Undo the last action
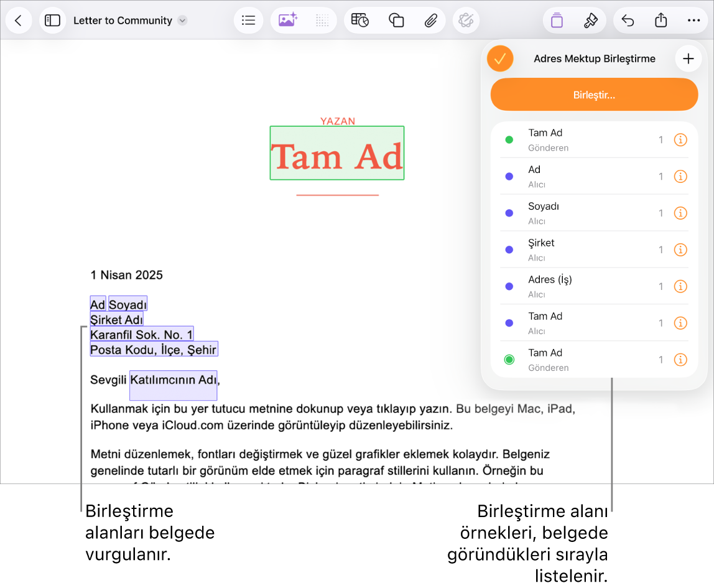 coord(628,21)
